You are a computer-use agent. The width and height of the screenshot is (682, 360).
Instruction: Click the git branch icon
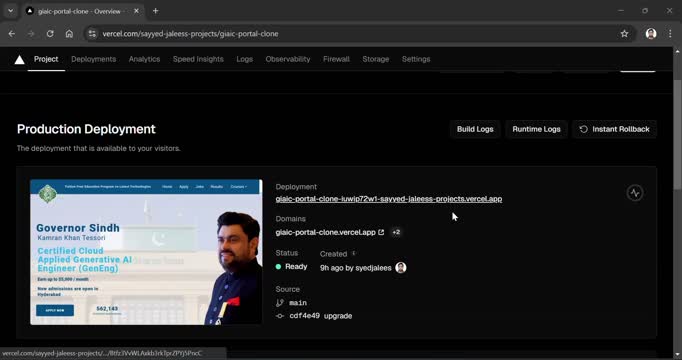(x=280, y=303)
